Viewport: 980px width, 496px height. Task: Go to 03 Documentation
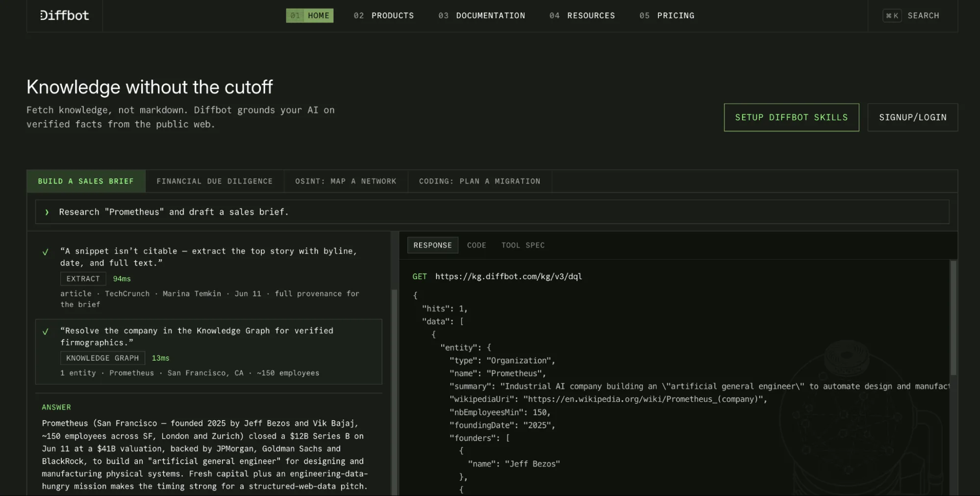coord(482,16)
